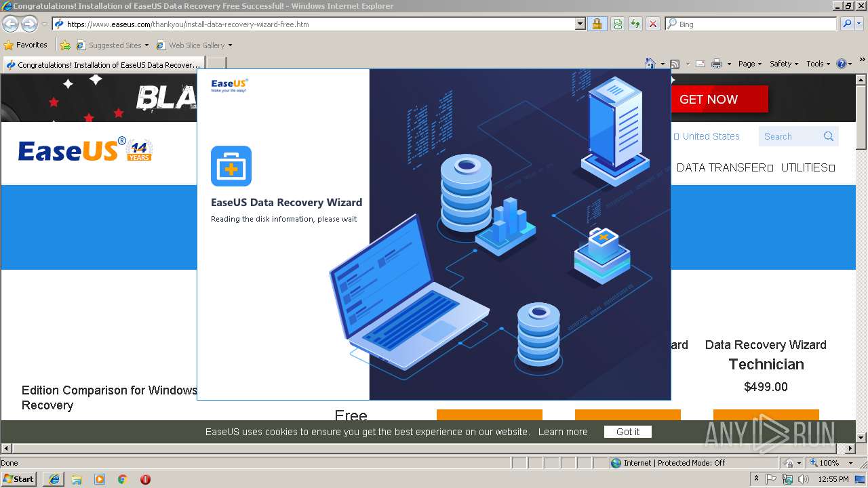Click the volume speaker tray icon

(804, 479)
